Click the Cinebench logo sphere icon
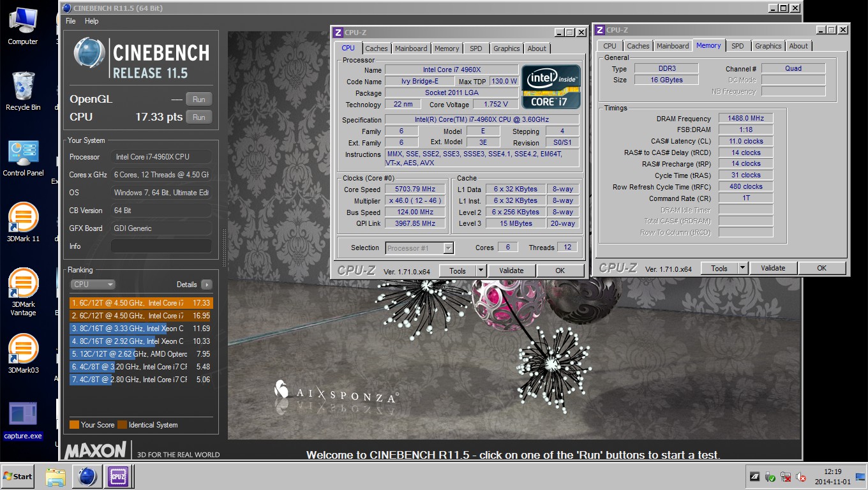The image size is (868, 490). 89,54
